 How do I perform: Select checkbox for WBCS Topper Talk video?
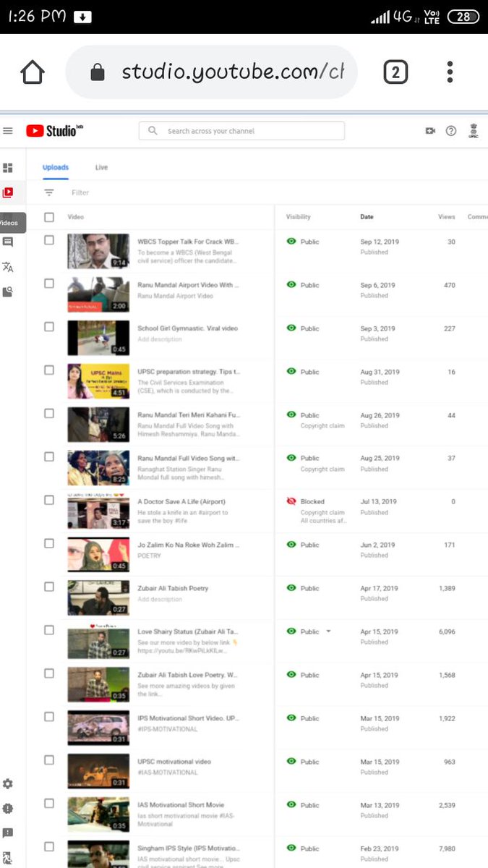49,240
